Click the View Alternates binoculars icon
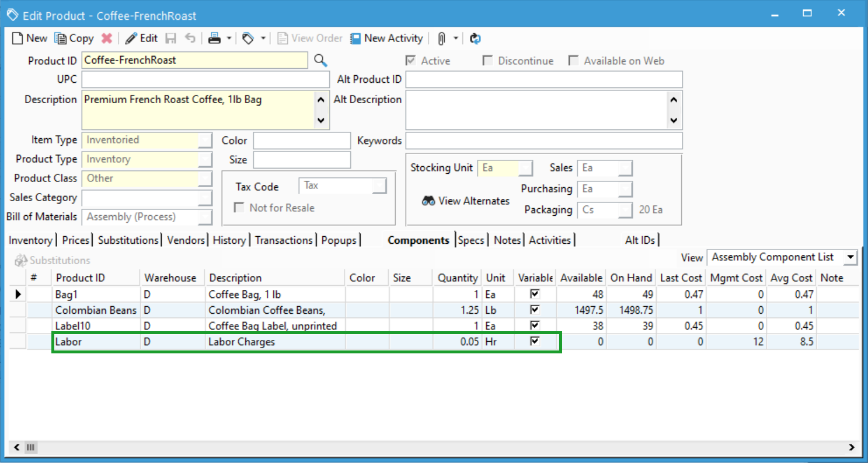This screenshot has width=868, height=463. (428, 201)
